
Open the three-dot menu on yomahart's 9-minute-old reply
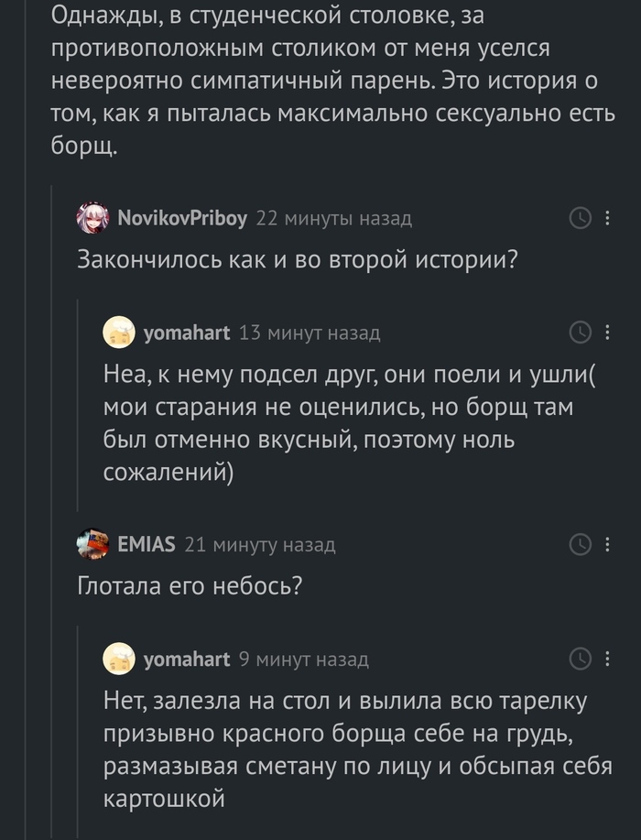(607, 659)
